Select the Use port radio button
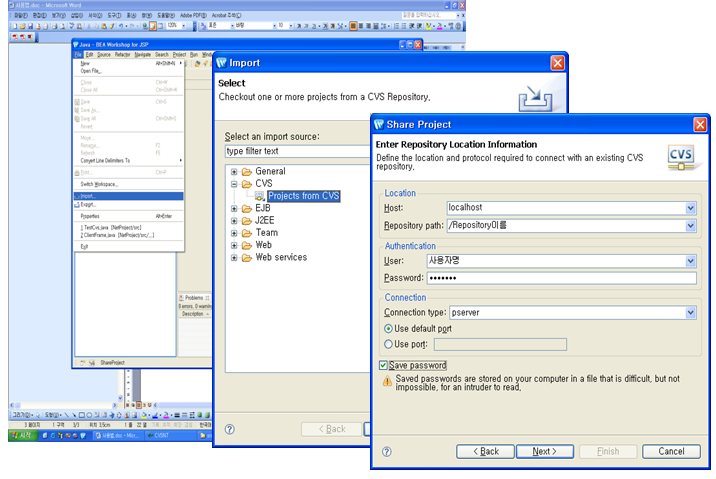This screenshot has height=479, width=716. pos(388,344)
